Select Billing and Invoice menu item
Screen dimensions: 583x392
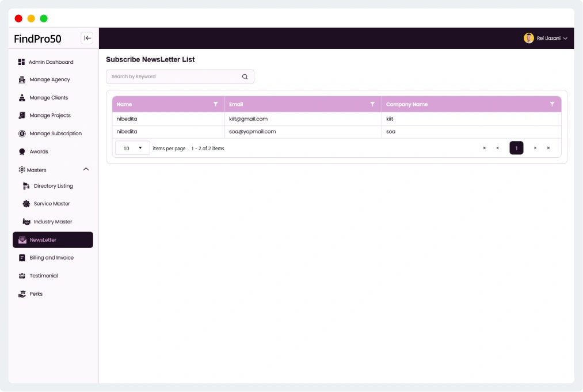click(51, 258)
